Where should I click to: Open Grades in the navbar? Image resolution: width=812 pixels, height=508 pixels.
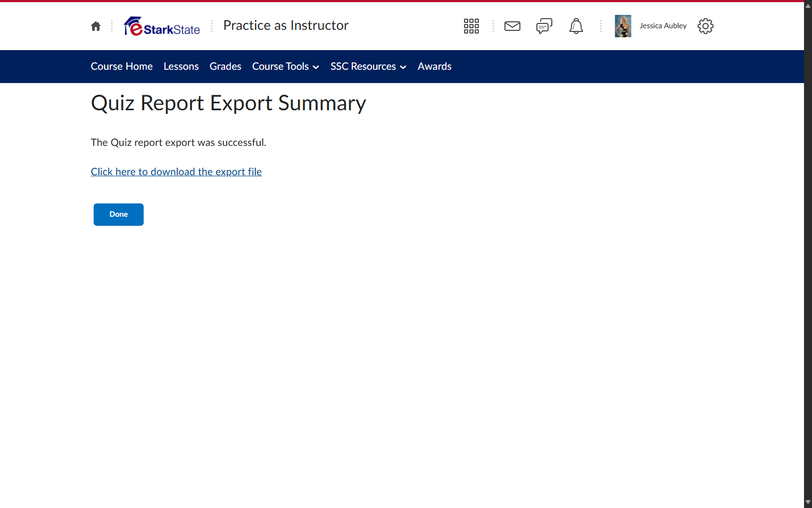pyautogui.click(x=226, y=67)
